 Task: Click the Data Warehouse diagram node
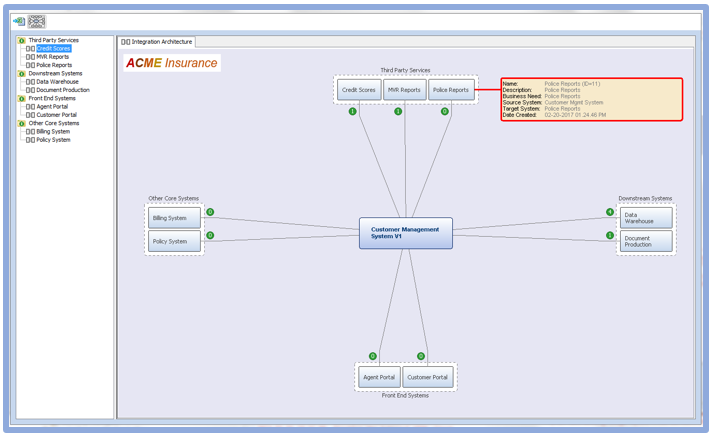pyautogui.click(x=646, y=218)
